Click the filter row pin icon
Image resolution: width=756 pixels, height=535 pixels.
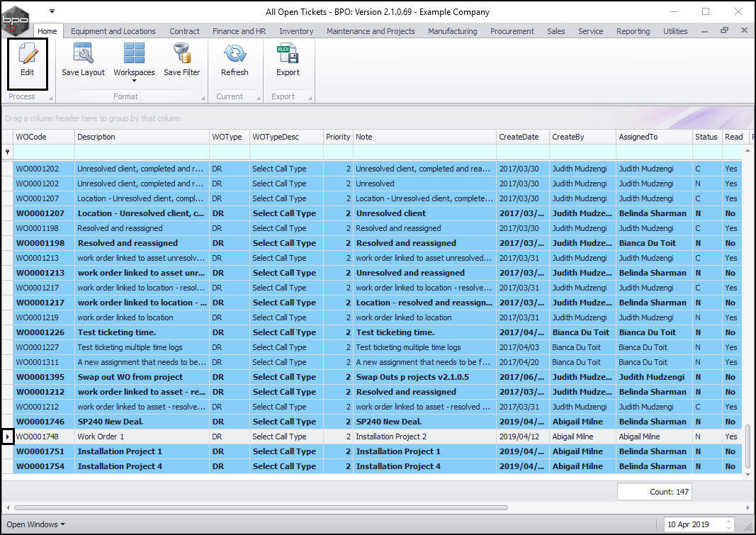pos(8,152)
